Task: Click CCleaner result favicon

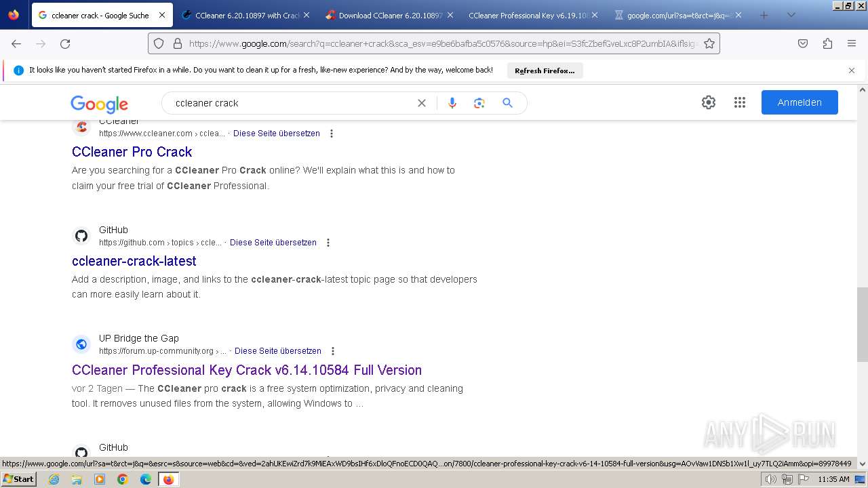Action: [x=81, y=127]
